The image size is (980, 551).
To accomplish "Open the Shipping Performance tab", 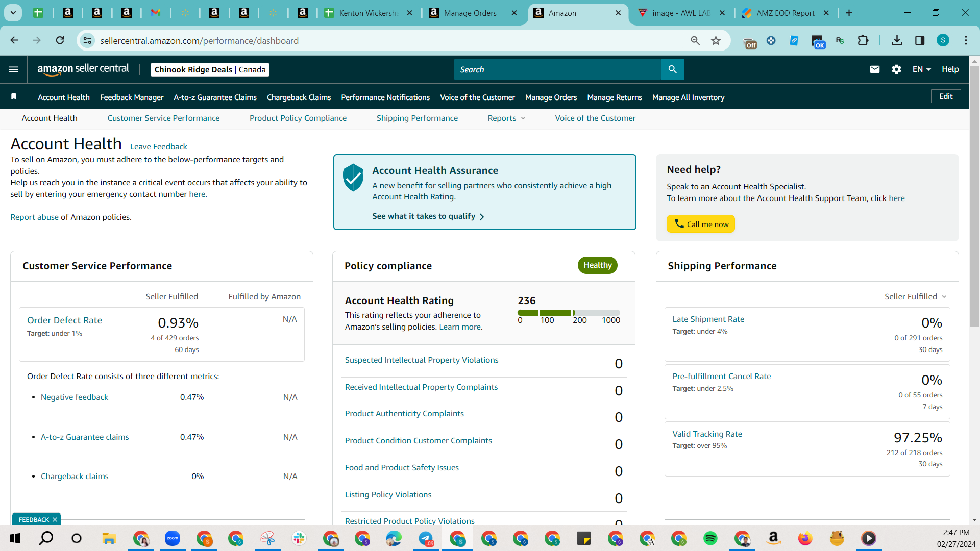I will (417, 118).
